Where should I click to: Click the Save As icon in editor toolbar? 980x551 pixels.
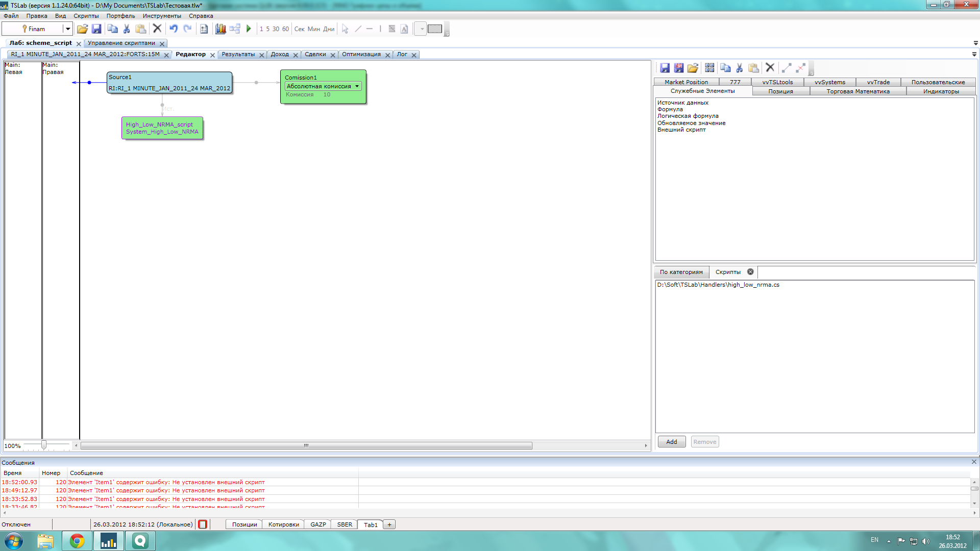coord(678,68)
